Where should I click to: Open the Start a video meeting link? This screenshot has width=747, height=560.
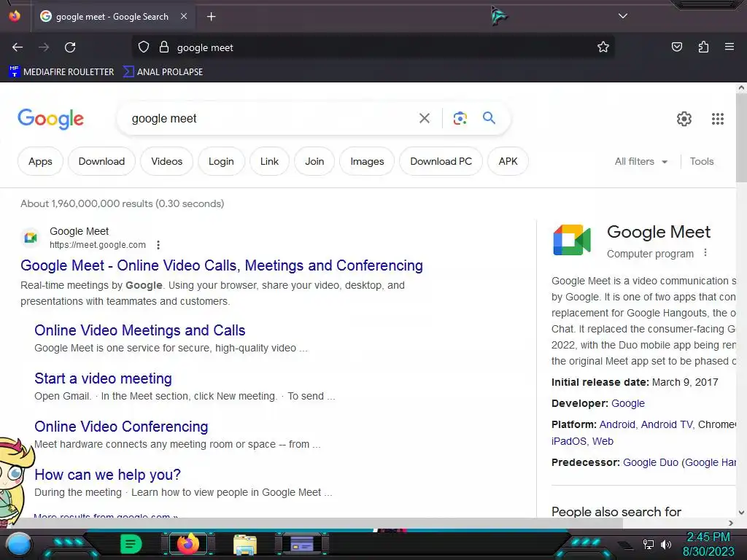coord(103,378)
